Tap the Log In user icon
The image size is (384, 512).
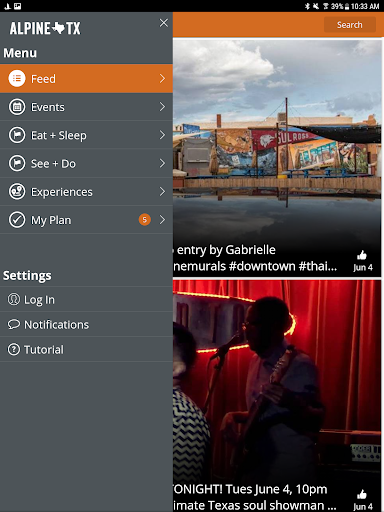click(x=14, y=299)
